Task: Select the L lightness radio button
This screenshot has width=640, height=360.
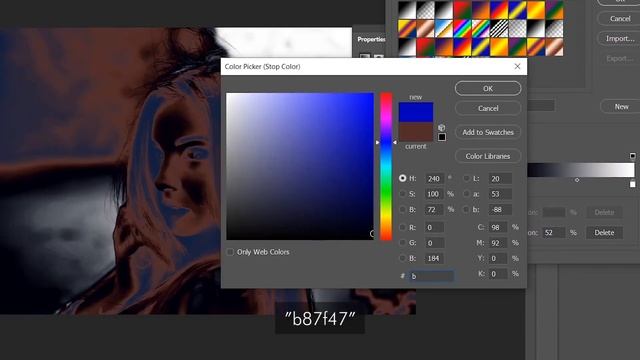Action: (466, 178)
